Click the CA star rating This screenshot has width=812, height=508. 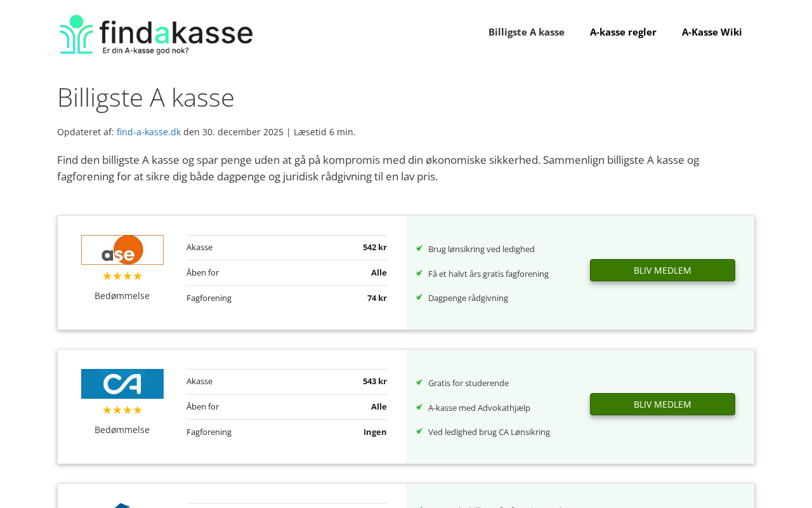(x=122, y=410)
